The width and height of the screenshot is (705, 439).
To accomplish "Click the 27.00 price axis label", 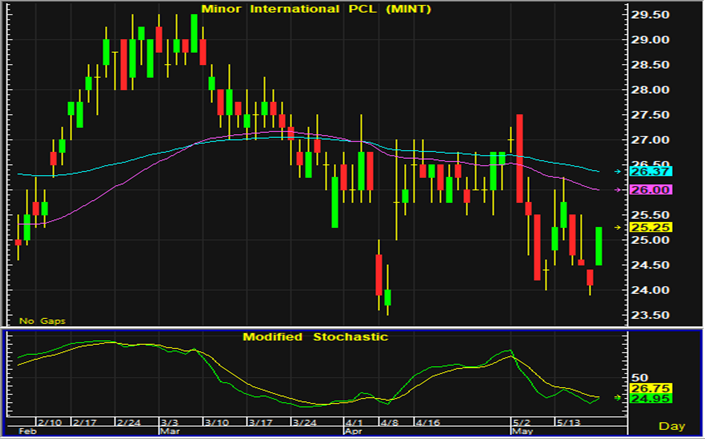I will click(x=650, y=140).
